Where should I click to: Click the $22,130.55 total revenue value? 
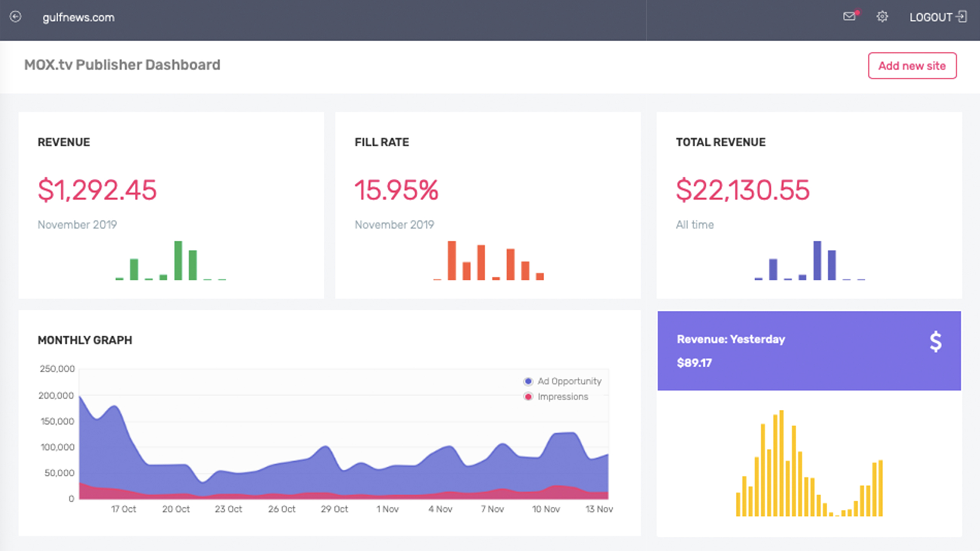click(x=743, y=190)
